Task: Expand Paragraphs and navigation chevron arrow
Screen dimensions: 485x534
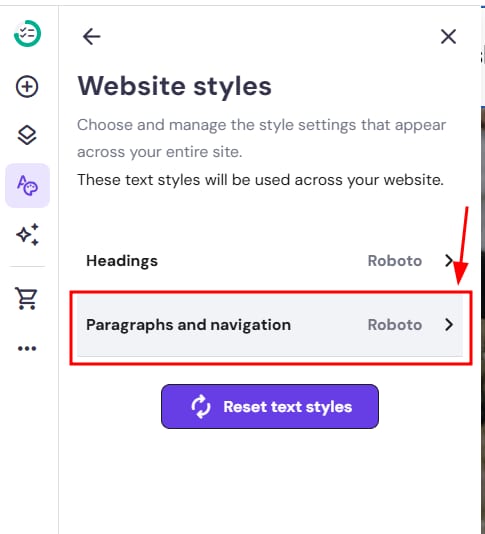Action: [449, 325]
